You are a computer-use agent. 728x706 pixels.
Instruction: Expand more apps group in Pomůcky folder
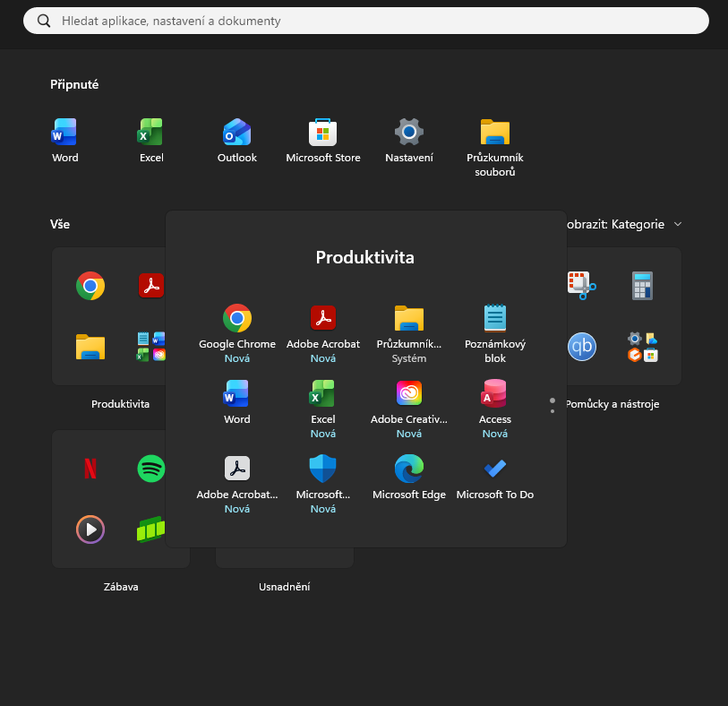(x=643, y=347)
